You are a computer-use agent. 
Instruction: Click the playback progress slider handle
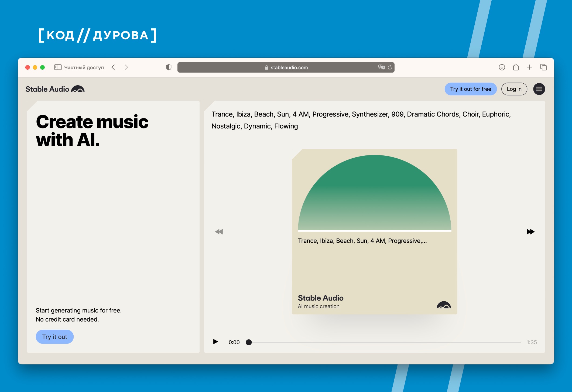click(249, 342)
